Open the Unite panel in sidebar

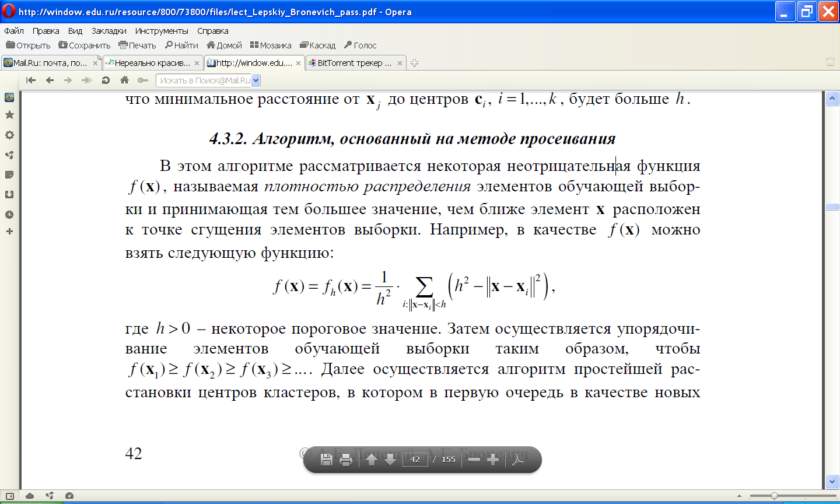point(9,155)
